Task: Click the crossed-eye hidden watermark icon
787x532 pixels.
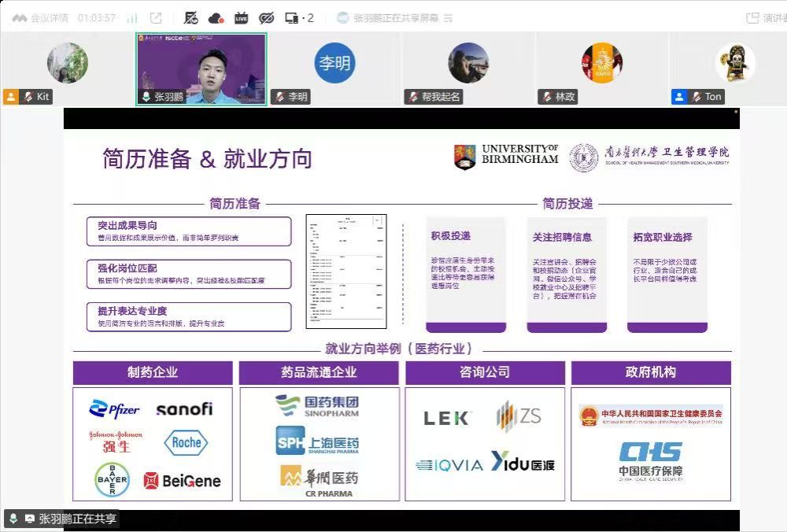Action: click(267, 18)
